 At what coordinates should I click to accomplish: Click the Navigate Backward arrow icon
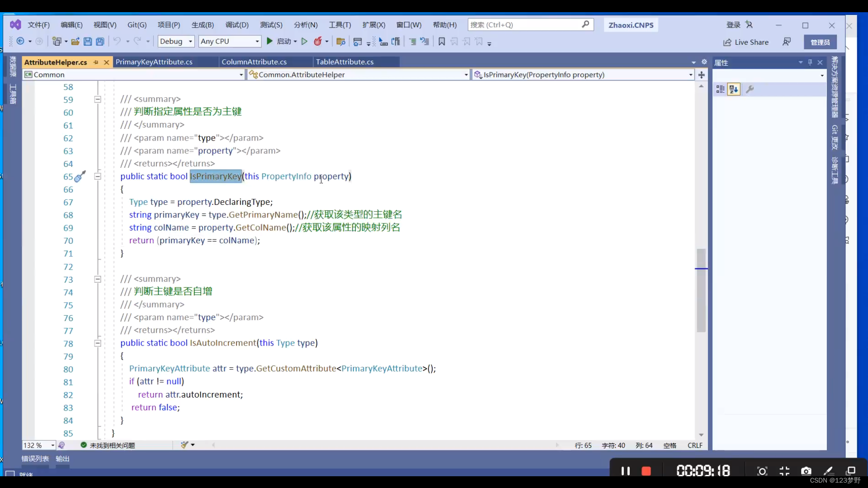click(20, 41)
